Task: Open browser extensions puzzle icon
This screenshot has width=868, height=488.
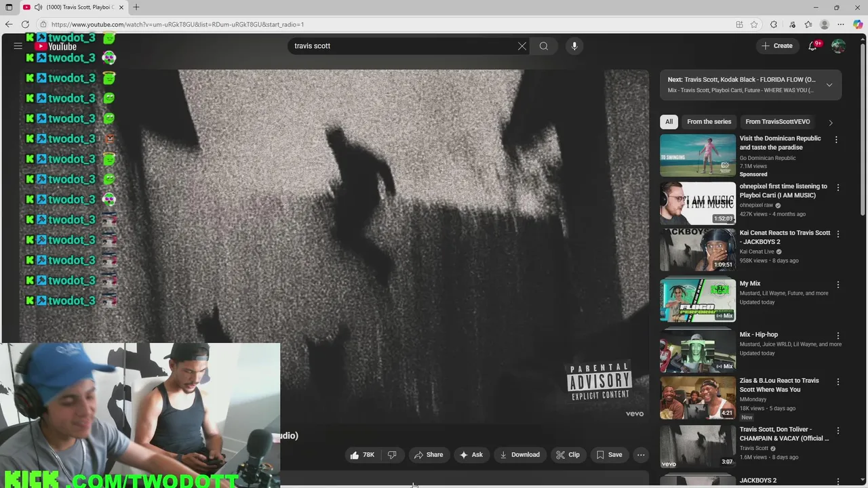Action: (x=774, y=24)
